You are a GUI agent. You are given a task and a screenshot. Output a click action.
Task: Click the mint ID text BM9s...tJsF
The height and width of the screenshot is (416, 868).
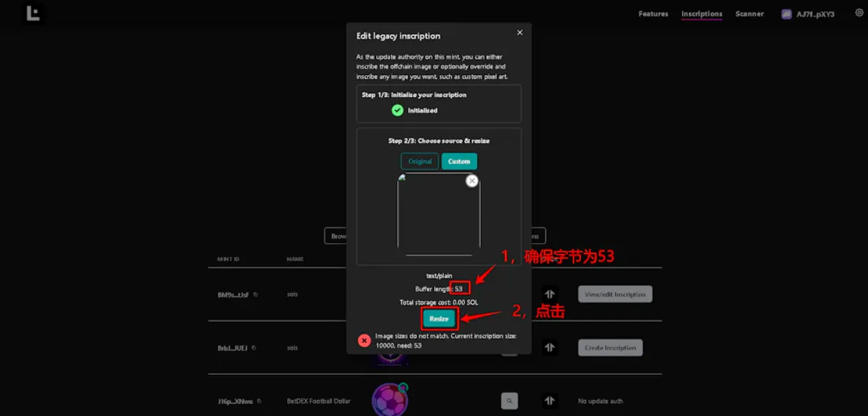[x=233, y=294]
